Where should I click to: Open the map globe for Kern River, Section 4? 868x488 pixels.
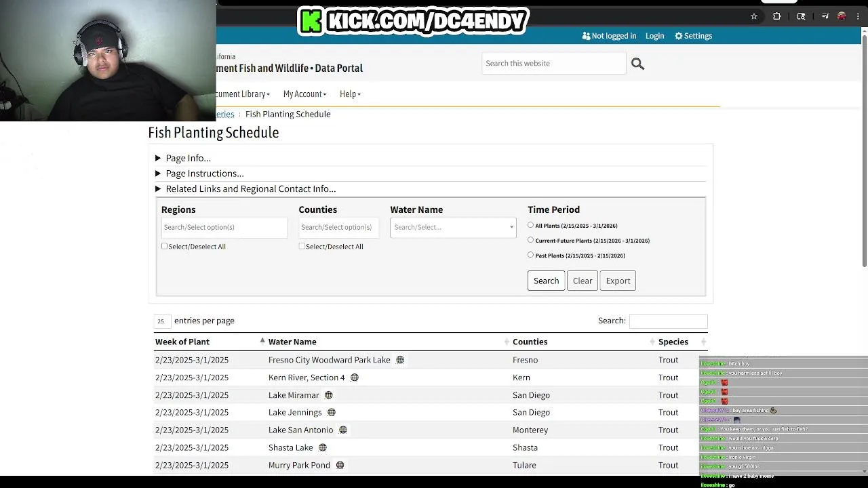[x=354, y=378]
